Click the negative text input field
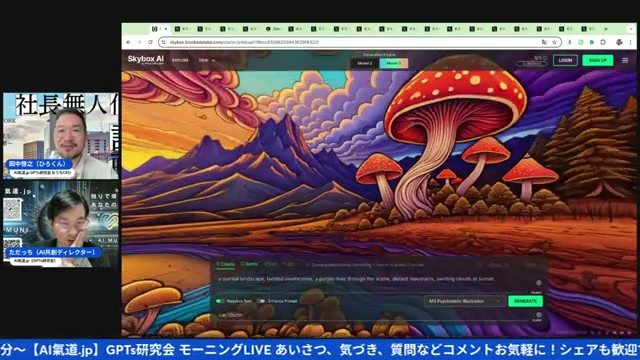This screenshot has height=360, width=640. pos(373,315)
